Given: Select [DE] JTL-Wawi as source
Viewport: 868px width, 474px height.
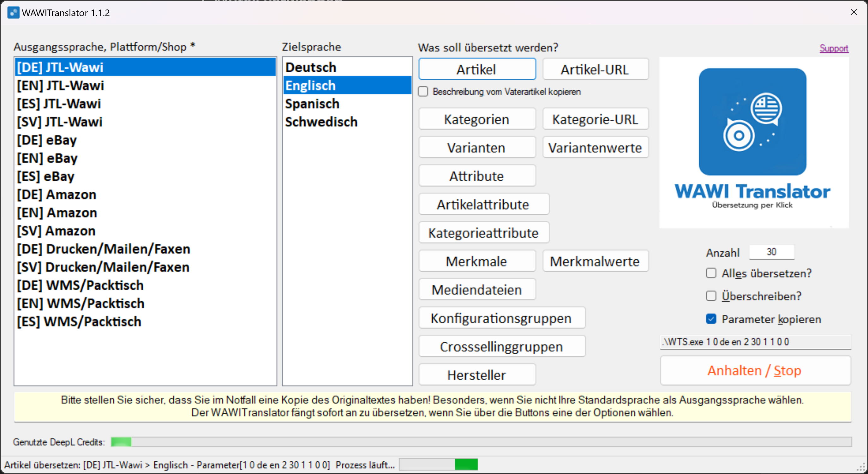Looking at the screenshot, I should pos(146,67).
